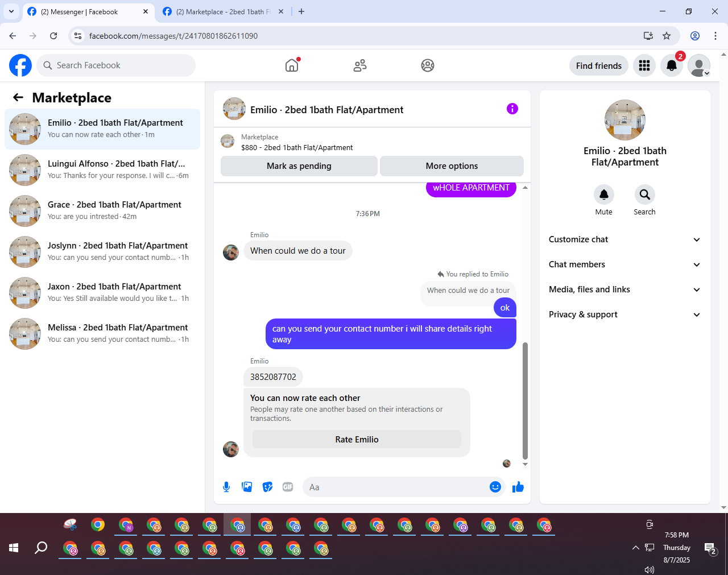The width and height of the screenshot is (728, 575).
Task: View site information icon in address bar
Action: coord(78,36)
